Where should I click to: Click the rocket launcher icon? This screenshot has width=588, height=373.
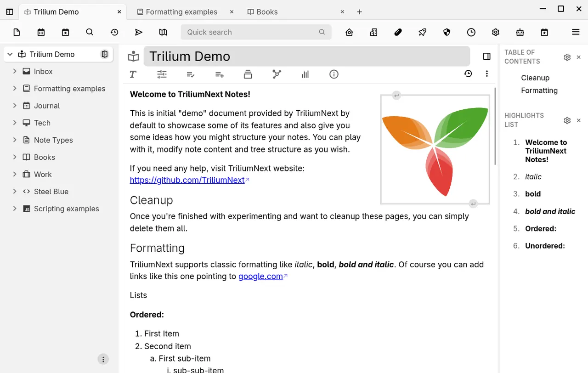point(423,32)
